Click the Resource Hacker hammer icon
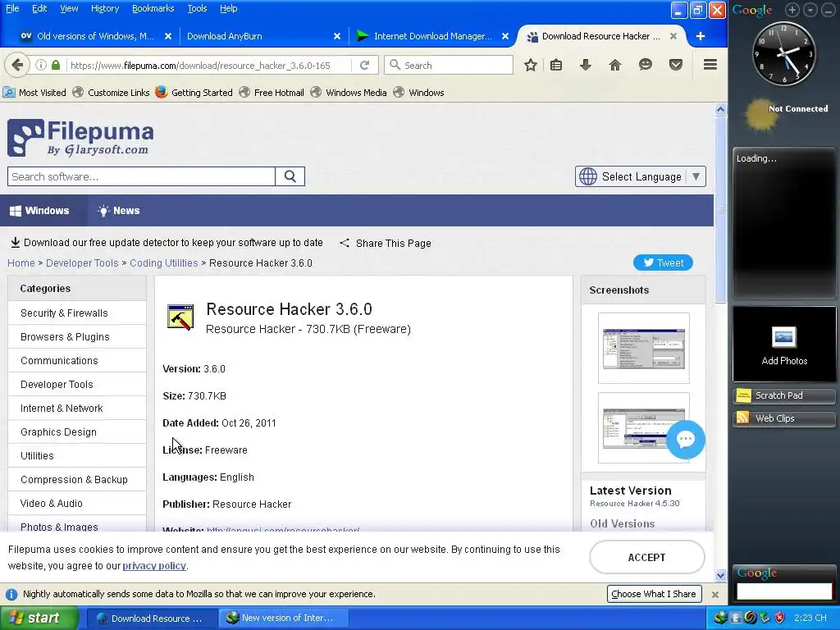Viewport: 840px width, 630px height. pos(180,317)
